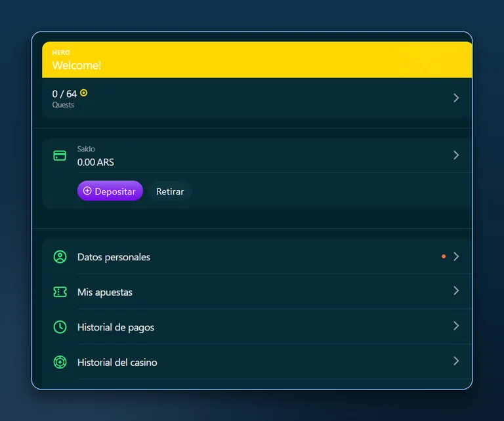Click the 0 / 64 quests counter
Viewport: 504px width, 421px height.
pos(64,94)
